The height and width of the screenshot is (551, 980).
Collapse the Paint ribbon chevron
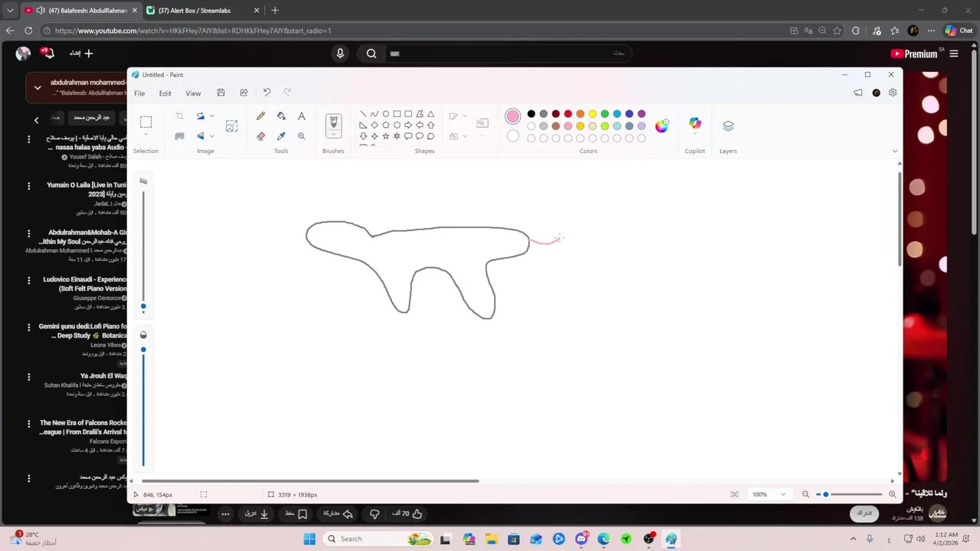pyautogui.click(x=895, y=151)
